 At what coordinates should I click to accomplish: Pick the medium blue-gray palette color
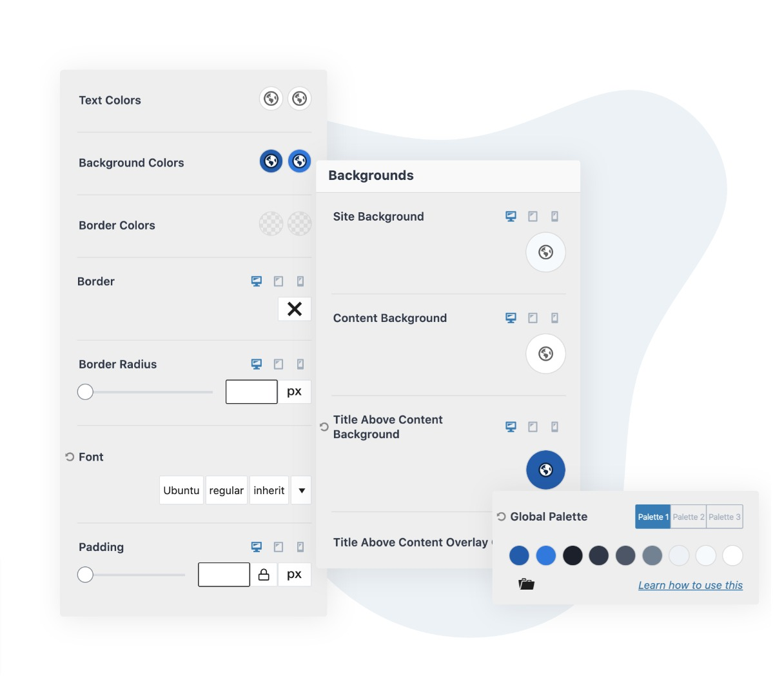[x=652, y=555]
